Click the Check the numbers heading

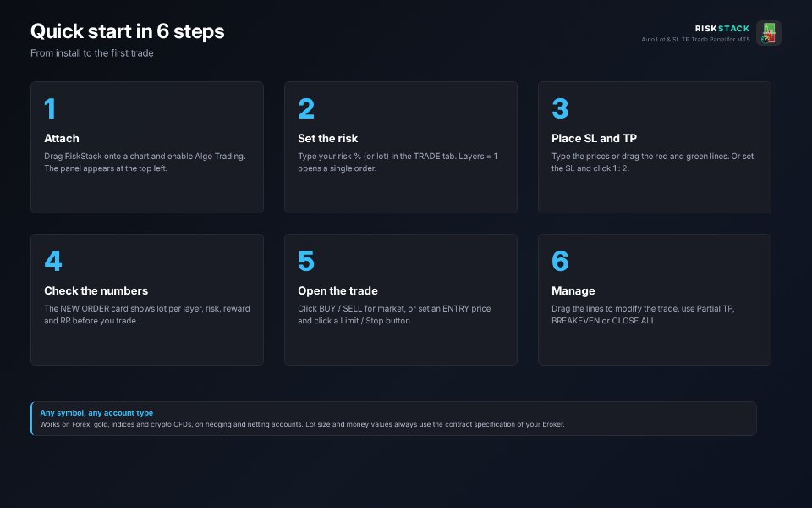tap(96, 290)
